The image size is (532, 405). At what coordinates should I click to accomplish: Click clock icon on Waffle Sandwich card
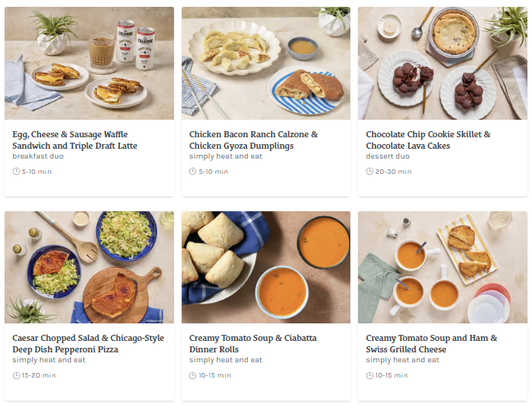[x=16, y=172]
